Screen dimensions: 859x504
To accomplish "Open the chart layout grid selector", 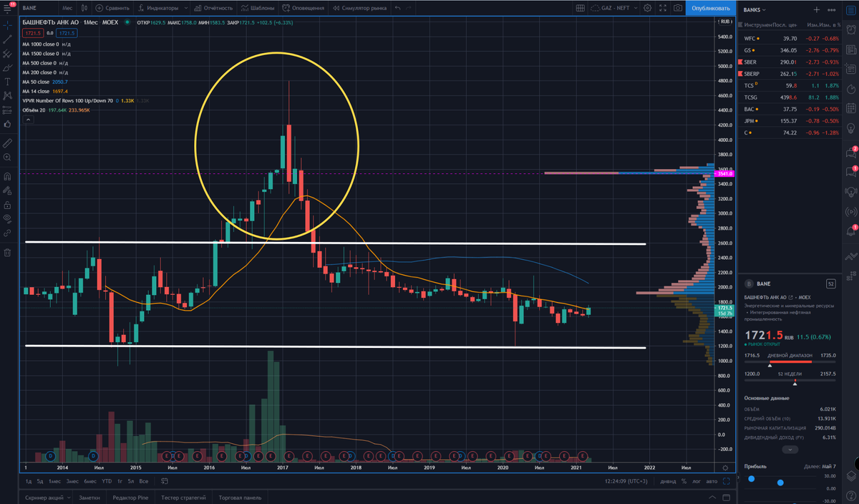I will (581, 8).
